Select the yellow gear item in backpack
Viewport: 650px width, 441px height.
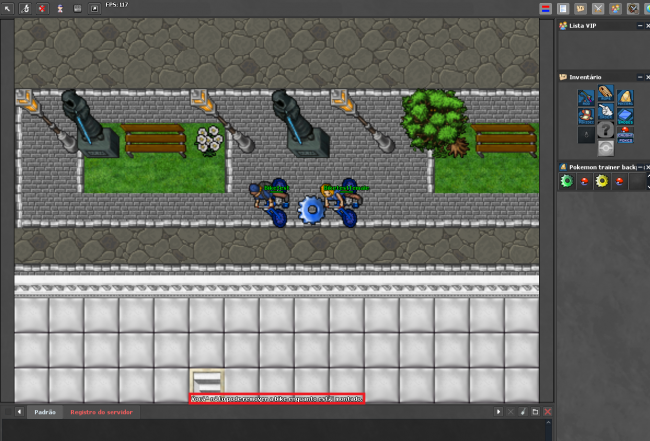click(x=602, y=181)
